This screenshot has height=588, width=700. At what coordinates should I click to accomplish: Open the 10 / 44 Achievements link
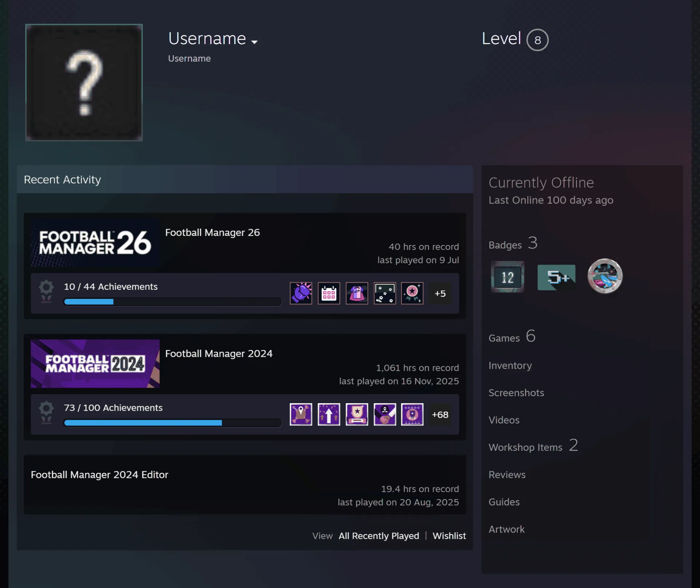tap(111, 287)
